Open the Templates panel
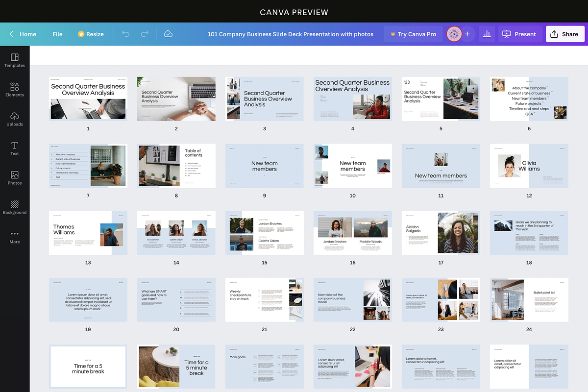Viewport: 588px width, 392px height. 15,59
